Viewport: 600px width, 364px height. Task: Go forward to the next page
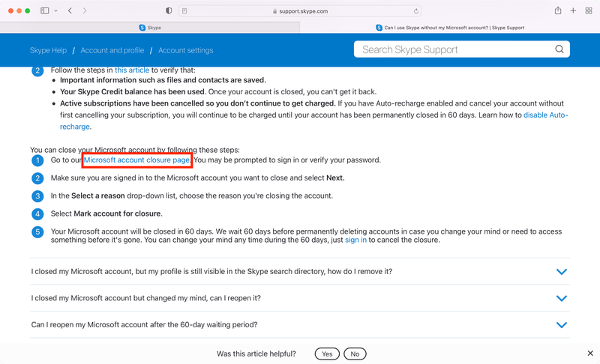click(85, 10)
